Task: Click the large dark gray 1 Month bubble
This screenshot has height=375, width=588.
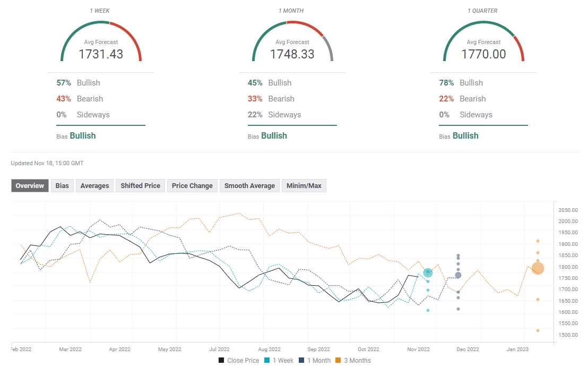Action: [458, 275]
